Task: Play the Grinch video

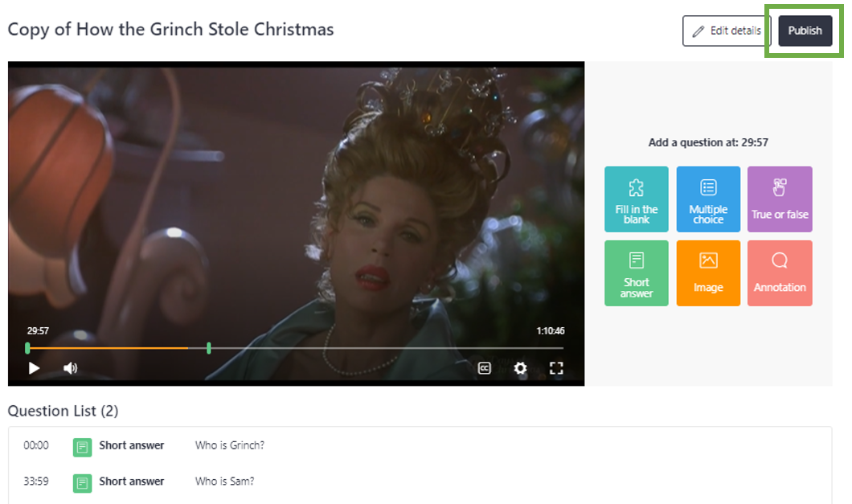Action: pyautogui.click(x=34, y=368)
